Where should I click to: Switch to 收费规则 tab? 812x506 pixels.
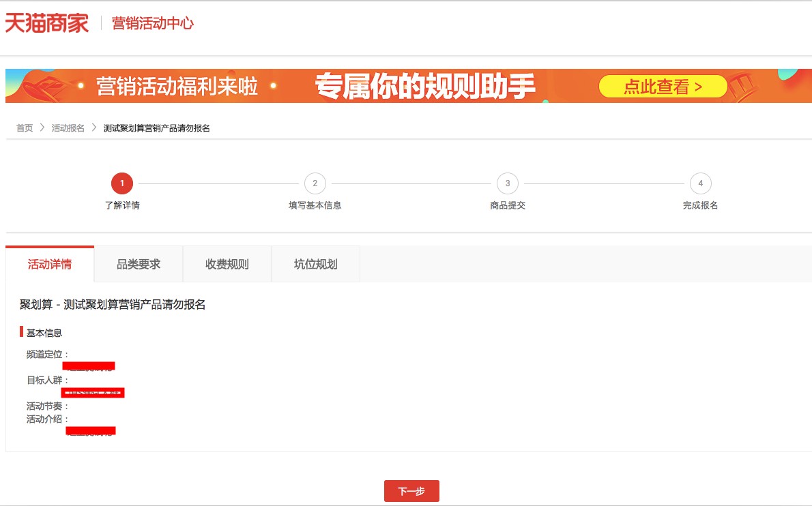227,265
